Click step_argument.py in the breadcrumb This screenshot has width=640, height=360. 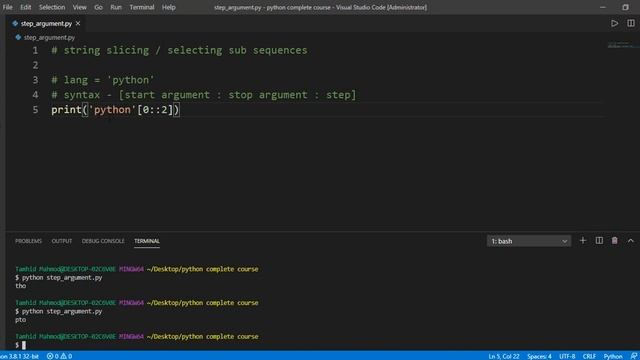(x=49, y=38)
